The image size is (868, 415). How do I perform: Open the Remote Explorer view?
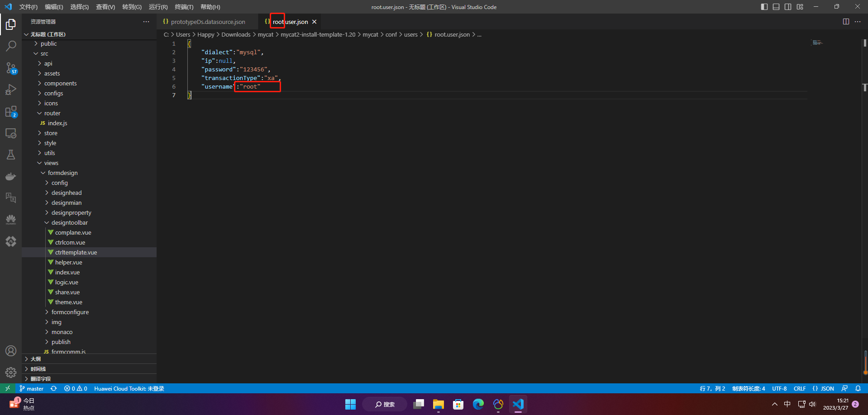pos(11,133)
